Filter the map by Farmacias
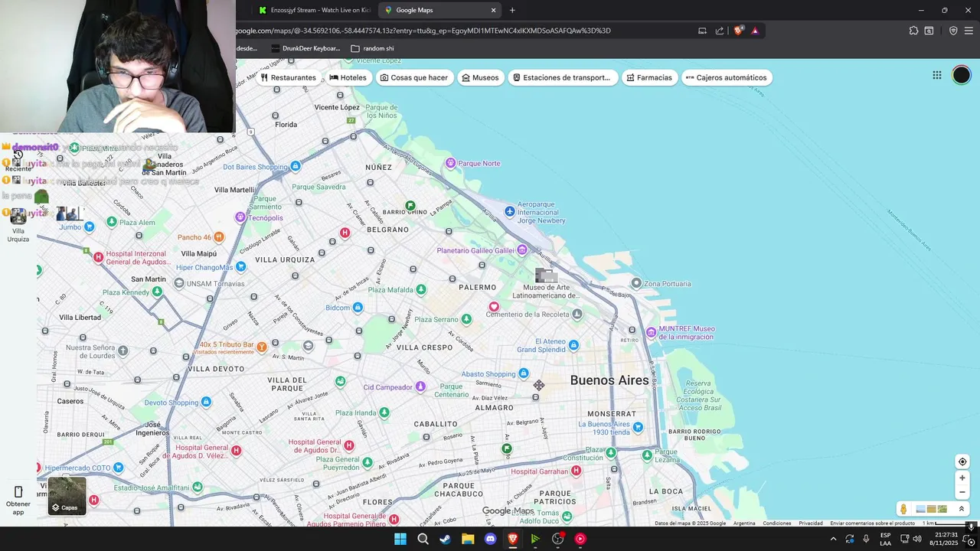Image resolution: width=980 pixels, height=551 pixels. pos(649,77)
